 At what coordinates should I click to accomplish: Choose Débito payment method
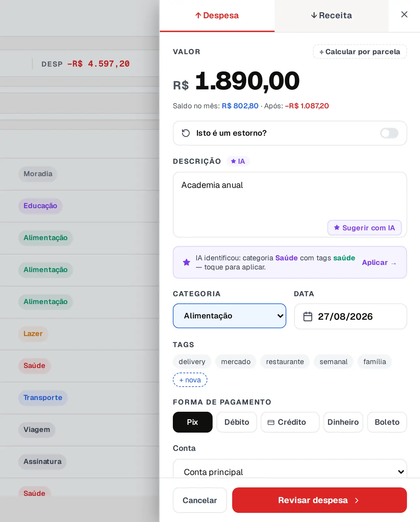click(237, 422)
